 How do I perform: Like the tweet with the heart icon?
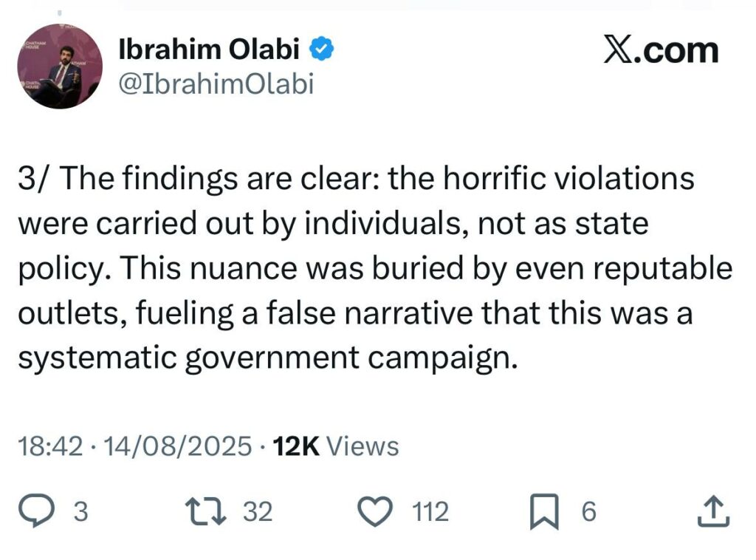pyautogui.click(x=374, y=511)
